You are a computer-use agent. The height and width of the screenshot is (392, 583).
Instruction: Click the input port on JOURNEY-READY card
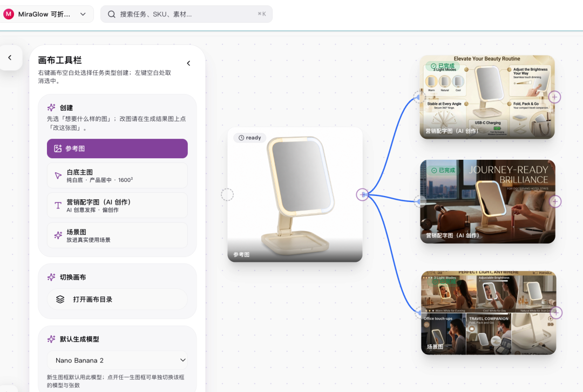tap(420, 201)
